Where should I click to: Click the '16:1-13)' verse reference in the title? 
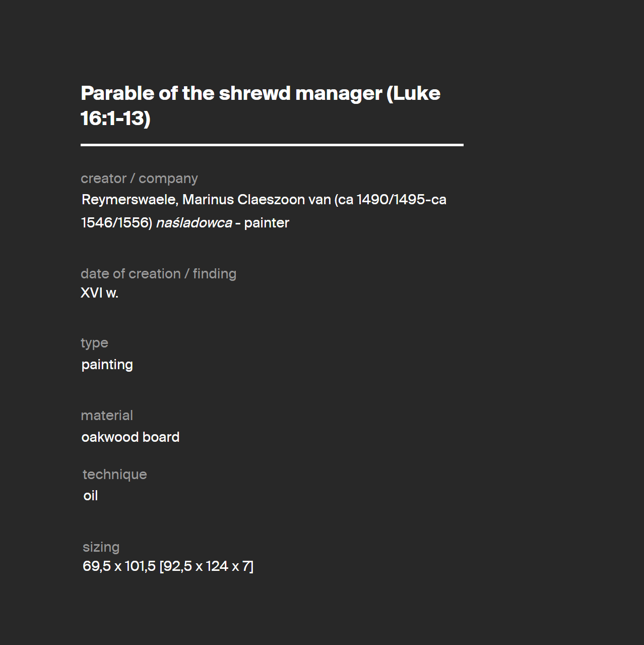click(115, 119)
